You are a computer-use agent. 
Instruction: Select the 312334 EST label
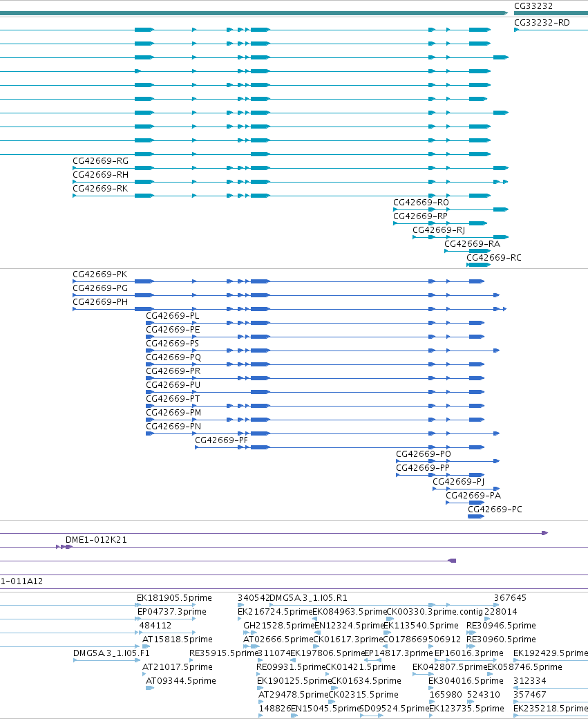point(530,681)
